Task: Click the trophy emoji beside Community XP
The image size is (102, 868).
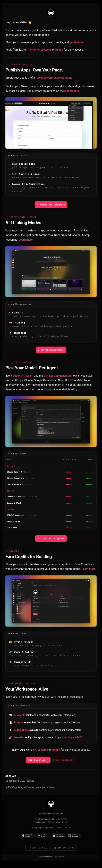Action: (x=11, y=662)
